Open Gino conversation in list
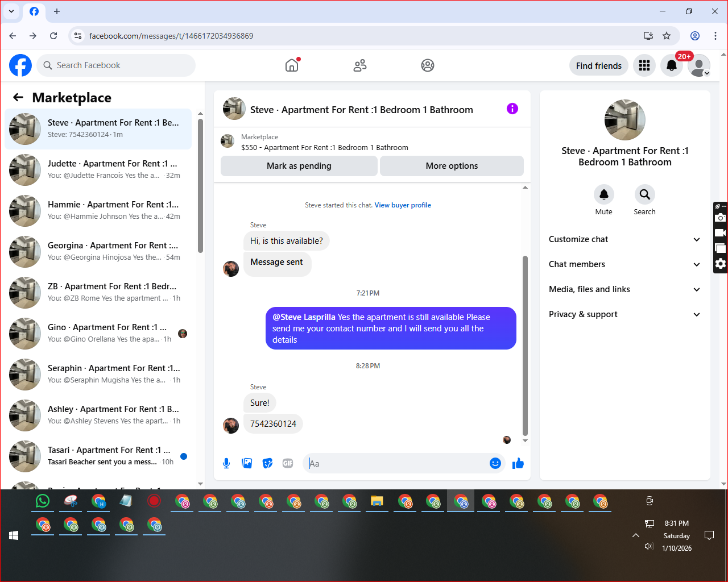The height and width of the screenshot is (582, 728). click(x=98, y=334)
